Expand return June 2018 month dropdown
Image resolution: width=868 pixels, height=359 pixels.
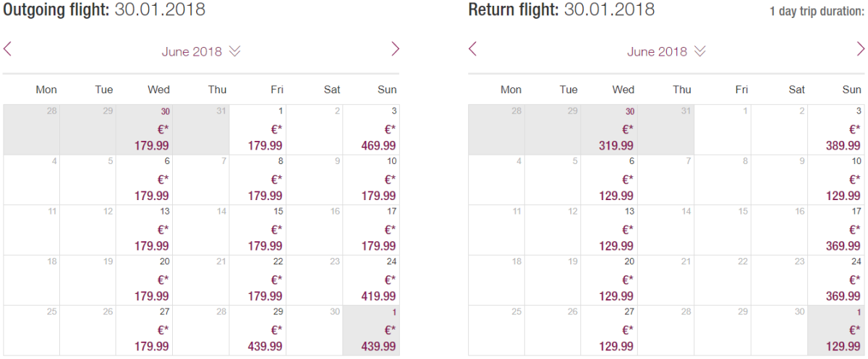[666, 51]
